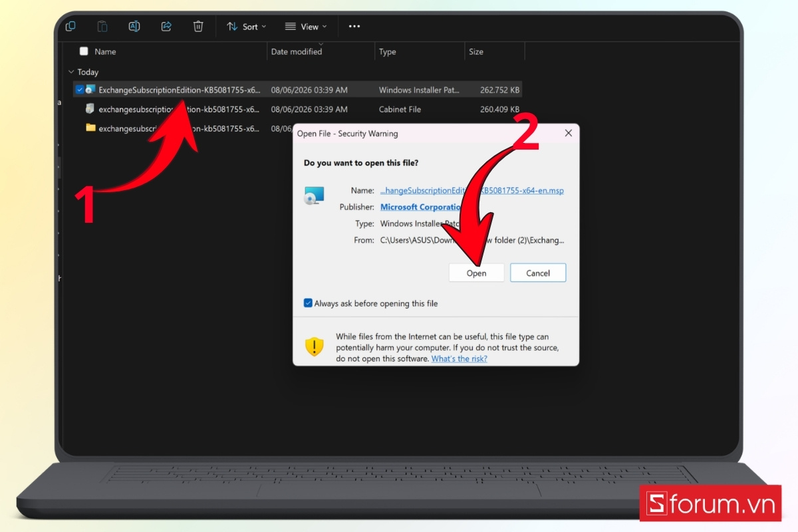Open the What's the risk? link
Viewport: 798px width, 532px height.
459,358
